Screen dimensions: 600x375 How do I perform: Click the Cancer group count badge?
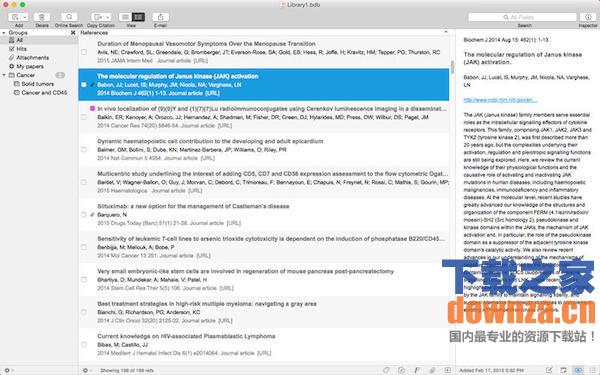pyautogui.click(x=60, y=75)
